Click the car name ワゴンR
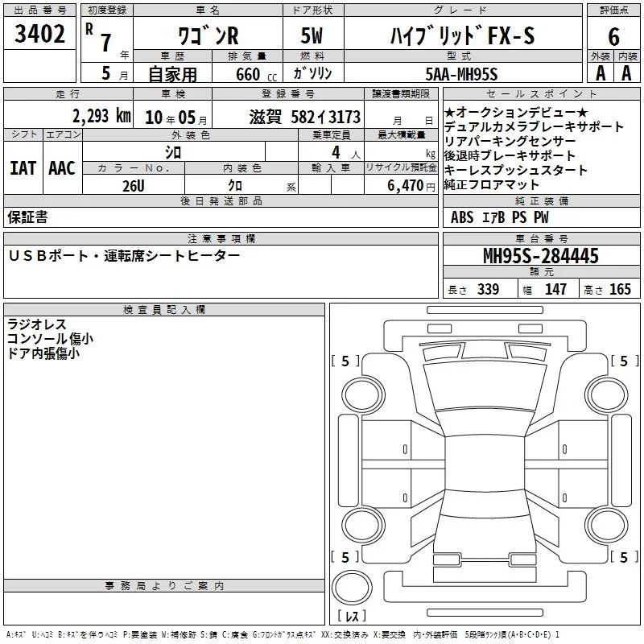 click(205, 36)
